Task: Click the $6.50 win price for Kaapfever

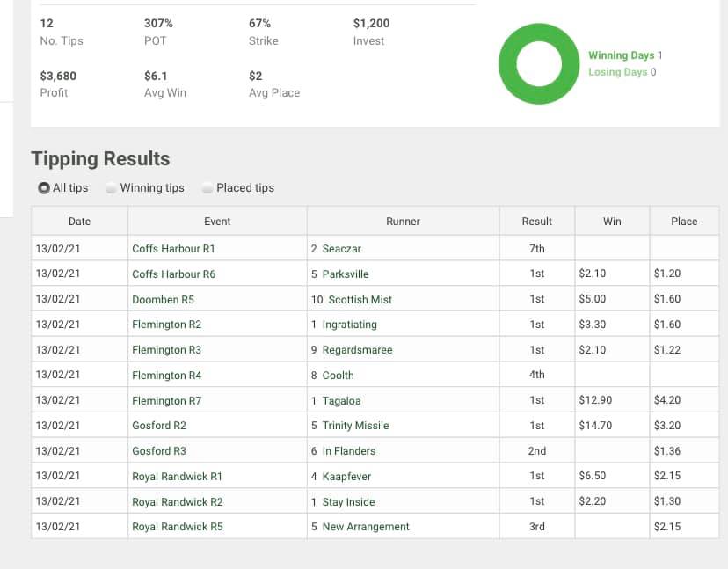Action: click(x=593, y=476)
